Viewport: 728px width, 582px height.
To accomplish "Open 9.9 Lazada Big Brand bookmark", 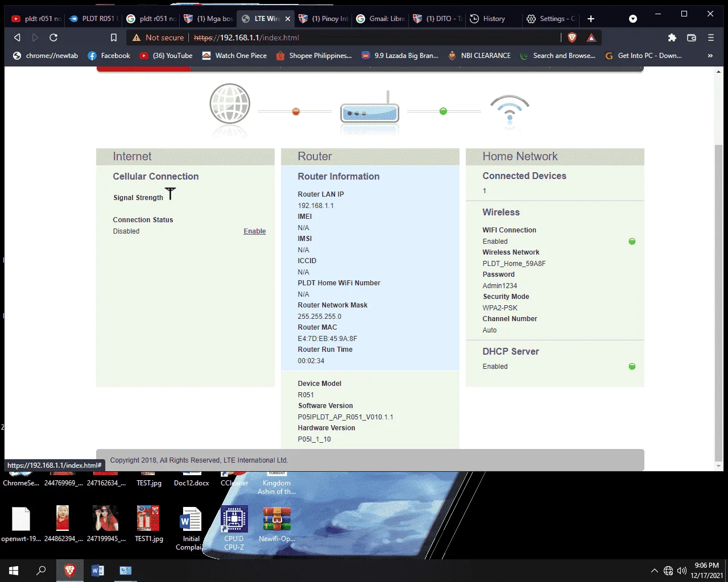I will (x=400, y=56).
